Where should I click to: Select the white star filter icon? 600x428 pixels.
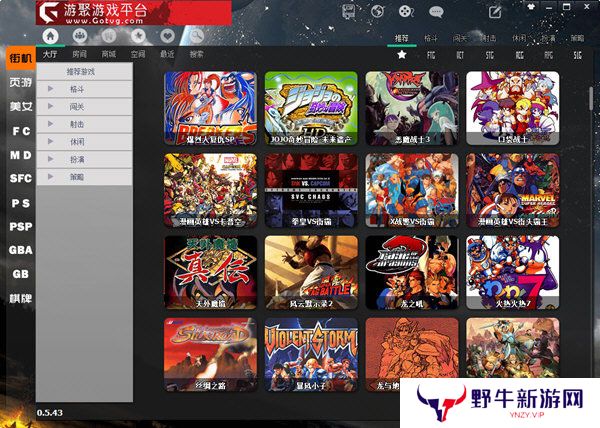point(402,55)
